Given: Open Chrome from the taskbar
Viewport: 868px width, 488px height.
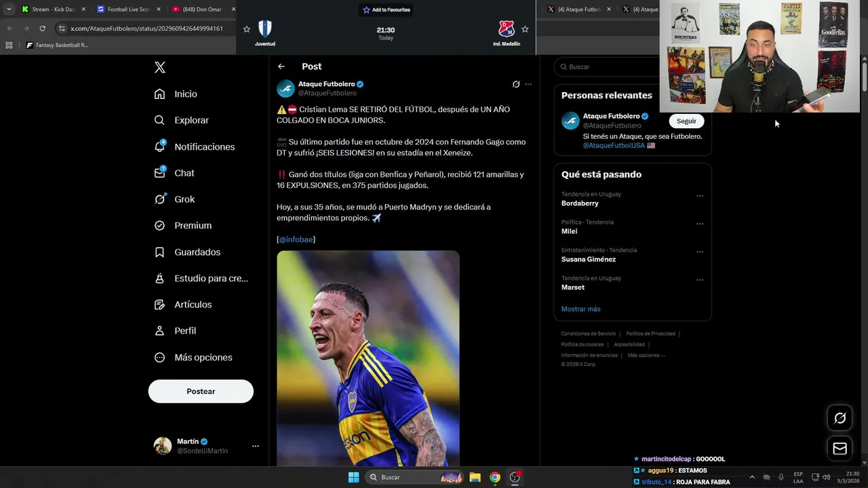Looking at the screenshot, I should click(x=495, y=477).
